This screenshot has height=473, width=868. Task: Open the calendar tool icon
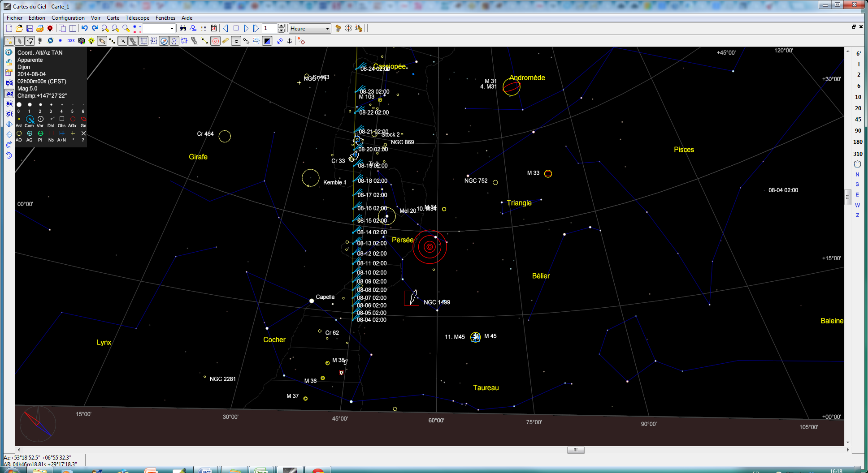pos(214,28)
